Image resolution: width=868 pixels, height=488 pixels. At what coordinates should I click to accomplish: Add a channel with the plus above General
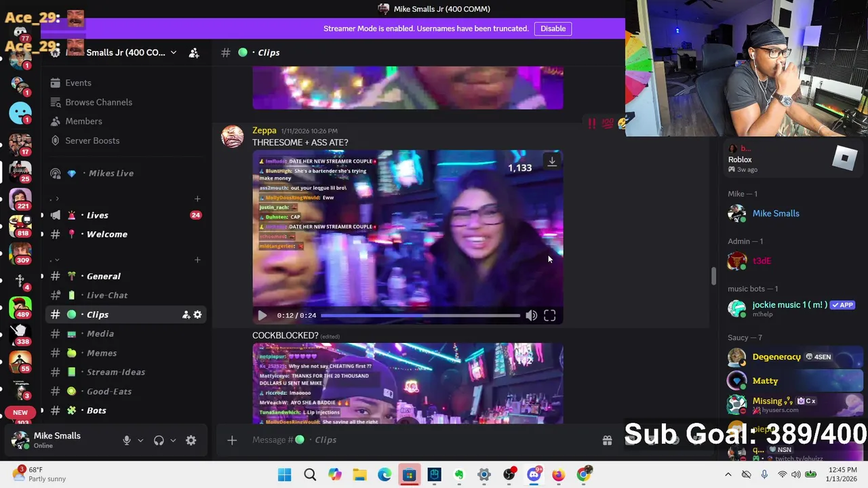click(x=197, y=260)
